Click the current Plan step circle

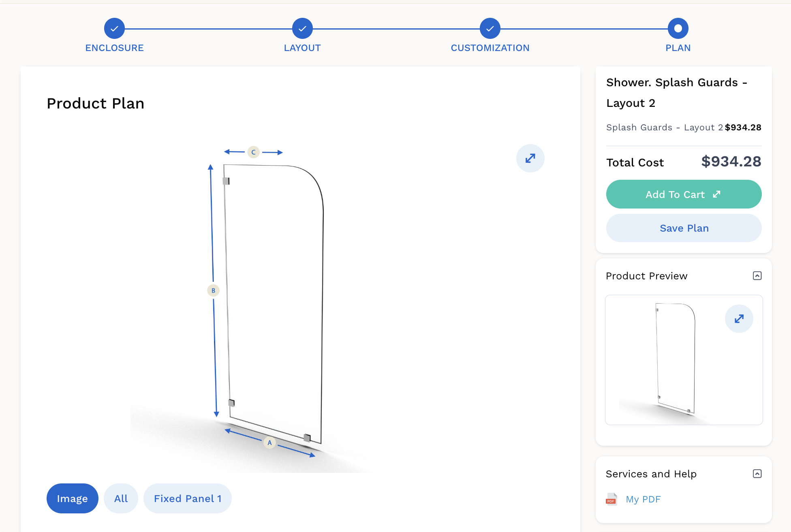(x=678, y=28)
